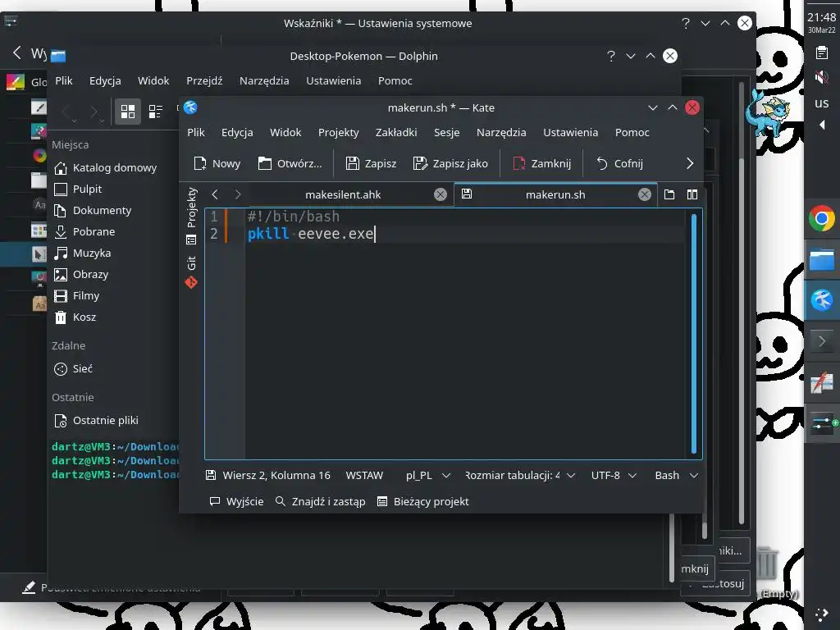
Task: Open the Przejdź menu in Dolphin
Action: tap(204, 81)
